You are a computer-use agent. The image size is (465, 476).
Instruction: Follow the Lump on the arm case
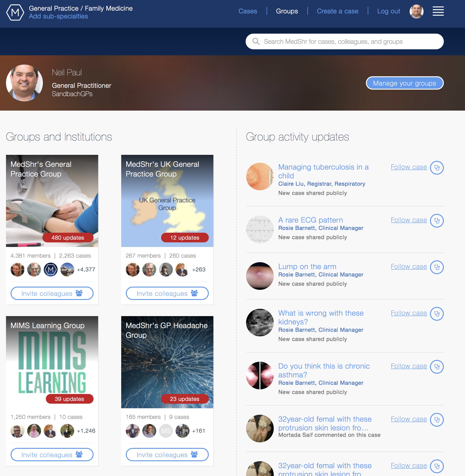tap(409, 267)
